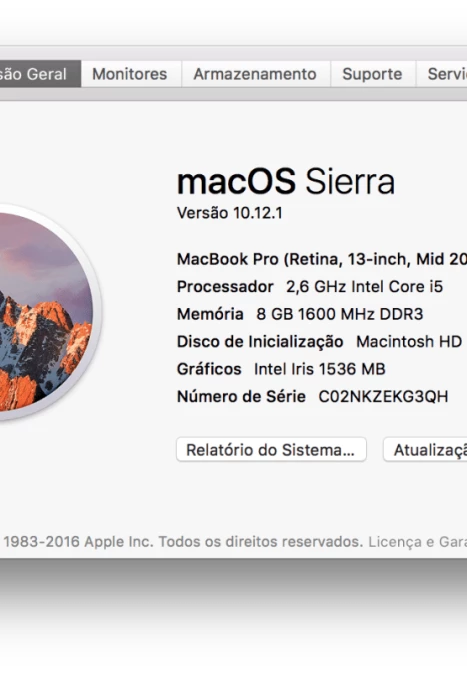Open the Licença e Garantia link
Image resolution: width=467 pixels, height=674 pixels.
[x=418, y=542]
